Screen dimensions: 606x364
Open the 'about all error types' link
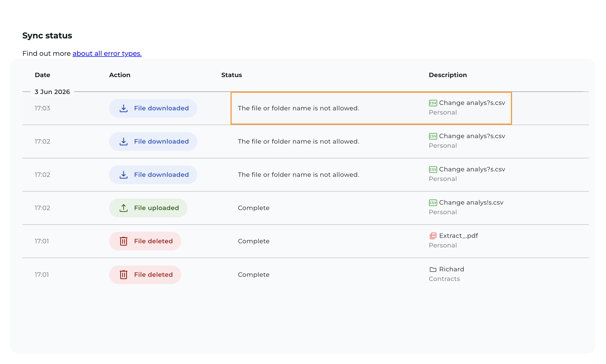(107, 53)
